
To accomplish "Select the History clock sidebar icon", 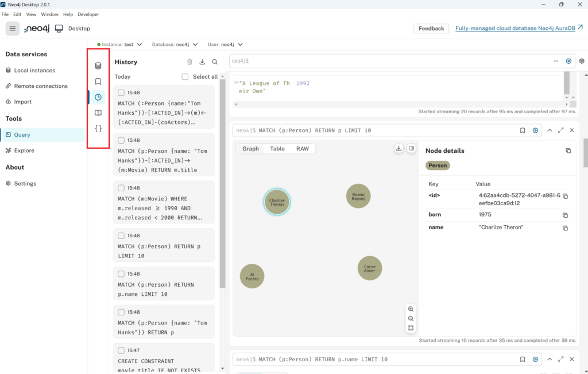I will (x=98, y=97).
